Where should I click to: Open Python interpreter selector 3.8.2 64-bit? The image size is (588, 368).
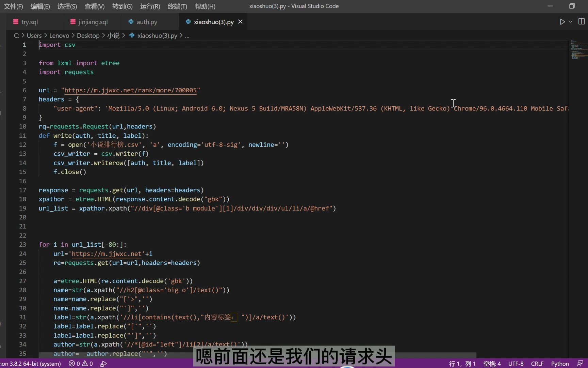tap(31, 364)
